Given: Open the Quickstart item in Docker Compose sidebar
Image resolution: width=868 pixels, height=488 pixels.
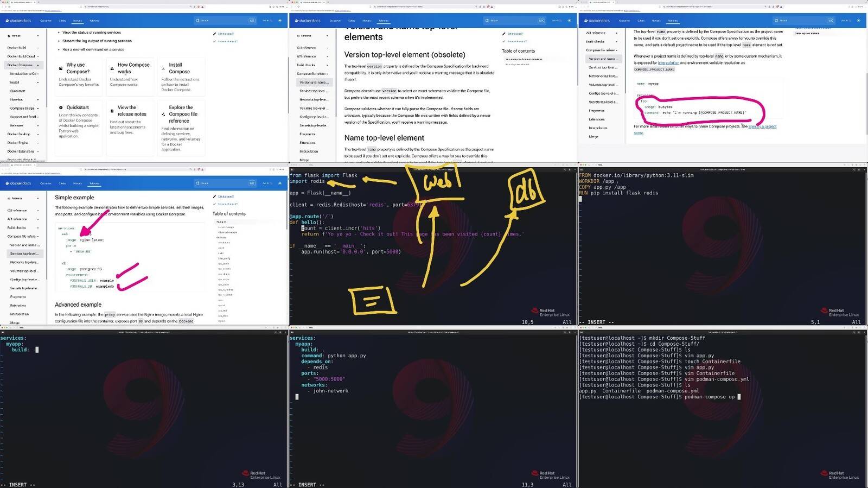Looking at the screenshot, I should pyautogui.click(x=18, y=91).
